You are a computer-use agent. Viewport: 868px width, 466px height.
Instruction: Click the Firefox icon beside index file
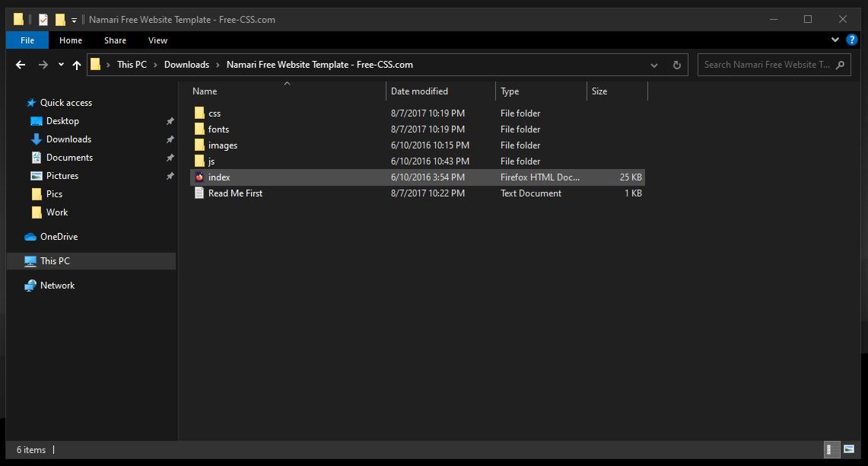click(199, 177)
